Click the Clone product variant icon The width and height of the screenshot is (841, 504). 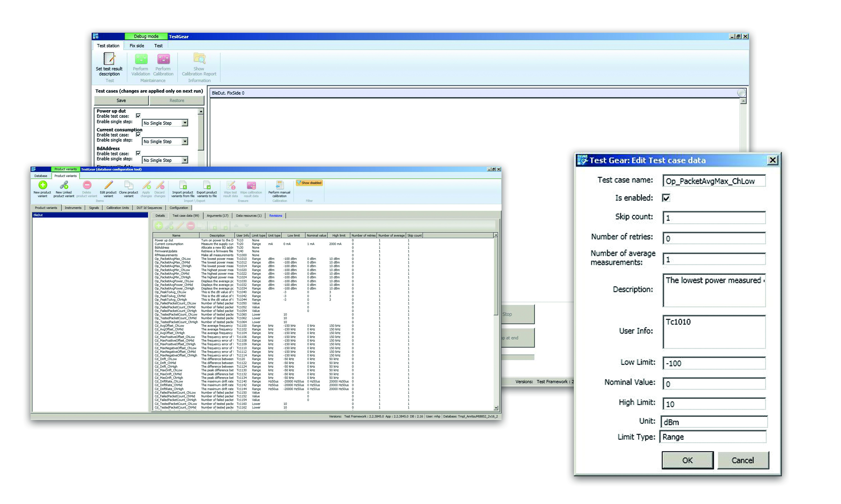point(128,185)
